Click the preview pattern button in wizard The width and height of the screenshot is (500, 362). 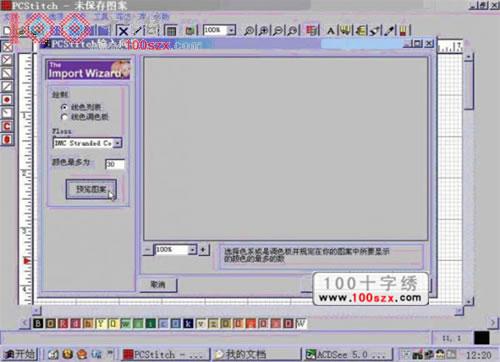click(x=91, y=189)
